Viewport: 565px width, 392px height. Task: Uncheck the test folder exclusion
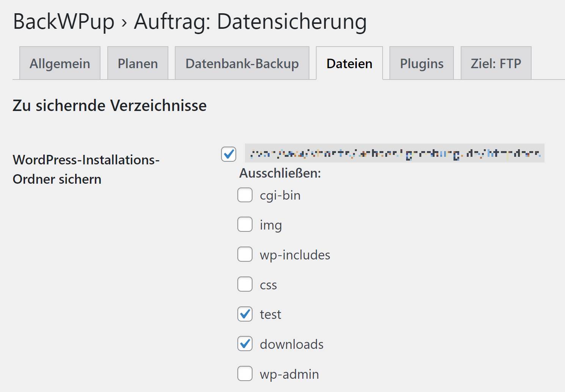pos(245,314)
